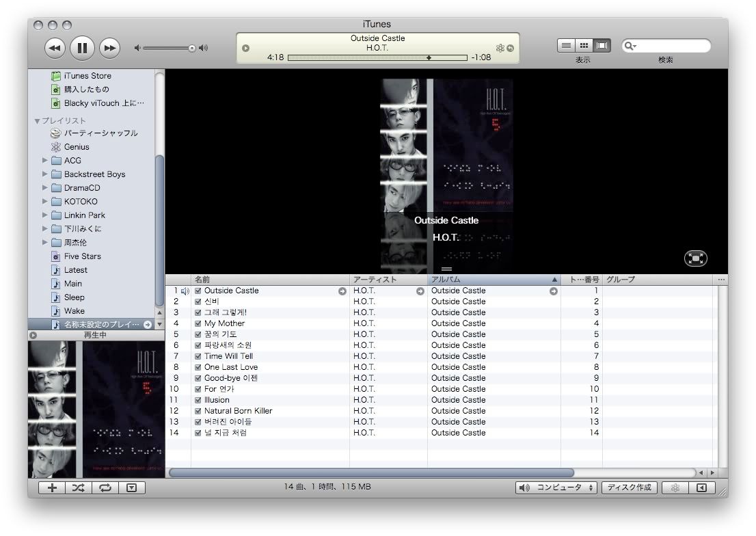Click the small play icon in the now-playing display
The width and height of the screenshot is (756, 536).
point(246,49)
